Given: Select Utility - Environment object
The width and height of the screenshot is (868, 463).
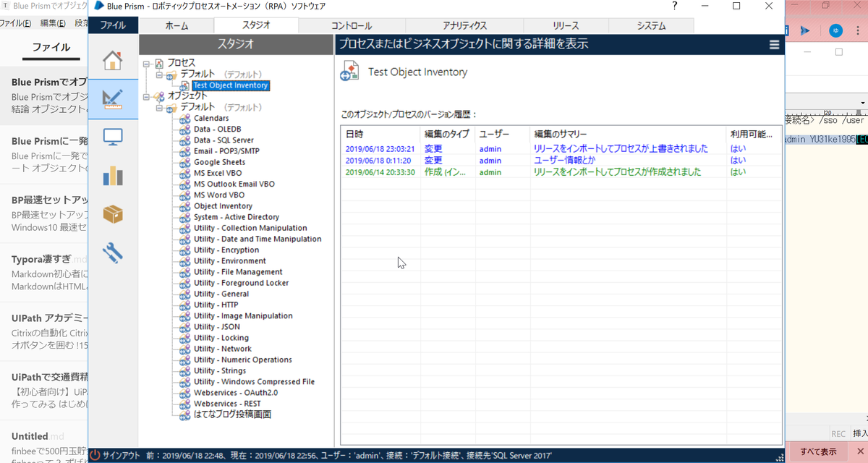Looking at the screenshot, I should pyautogui.click(x=230, y=261).
